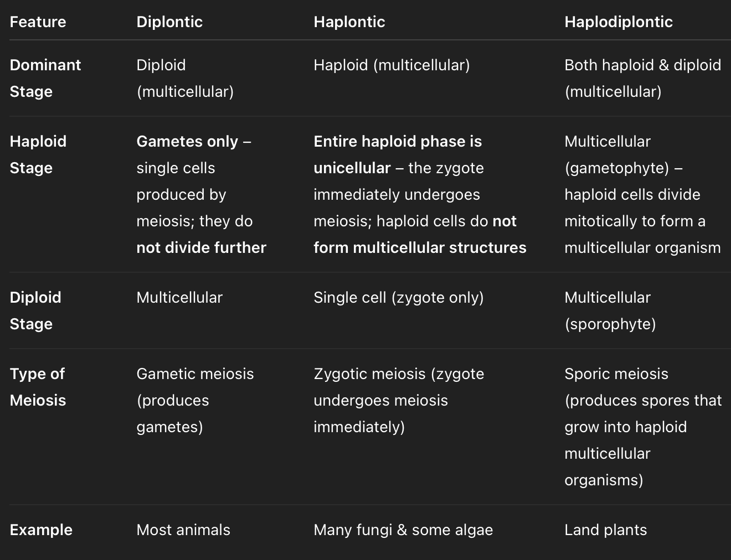Click the Haplontic column header
This screenshot has height=560, width=731.
pyautogui.click(x=349, y=22)
